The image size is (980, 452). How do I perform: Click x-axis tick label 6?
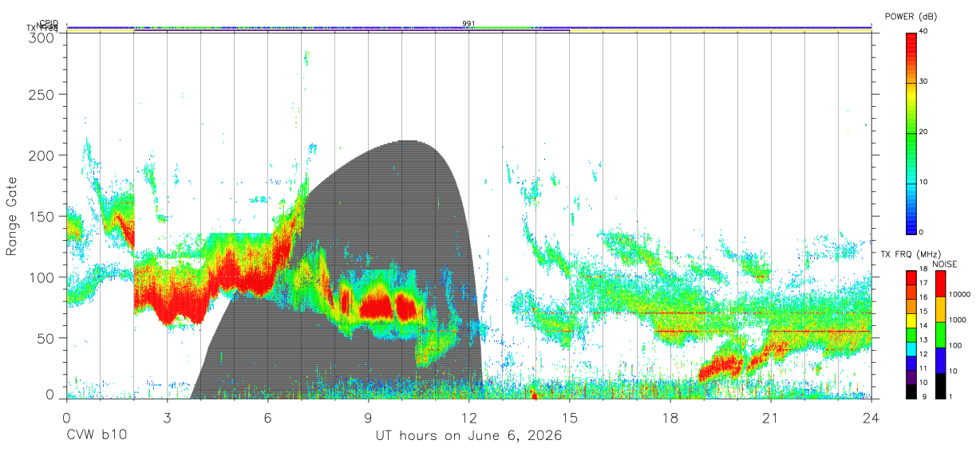pos(268,417)
